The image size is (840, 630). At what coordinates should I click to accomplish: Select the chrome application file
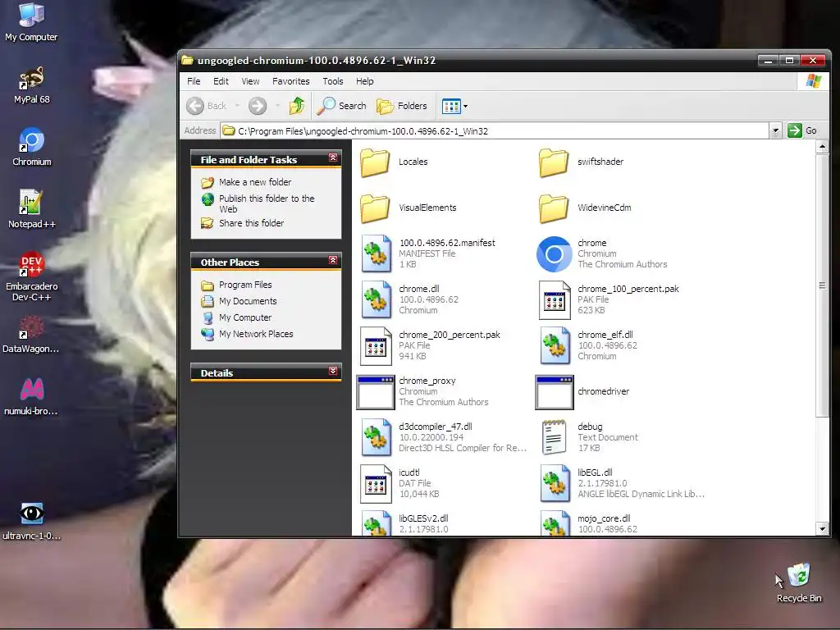[602, 253]
